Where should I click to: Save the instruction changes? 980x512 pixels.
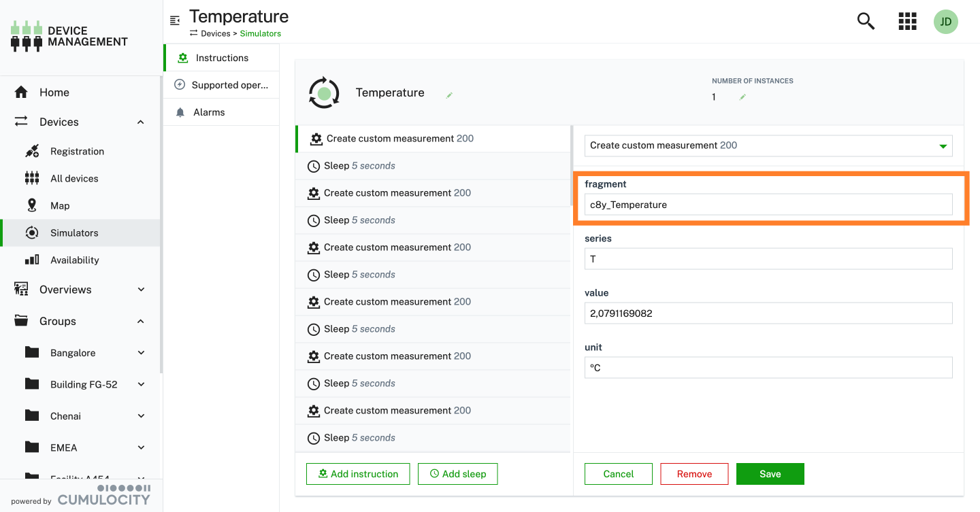[x=770, y=474]
